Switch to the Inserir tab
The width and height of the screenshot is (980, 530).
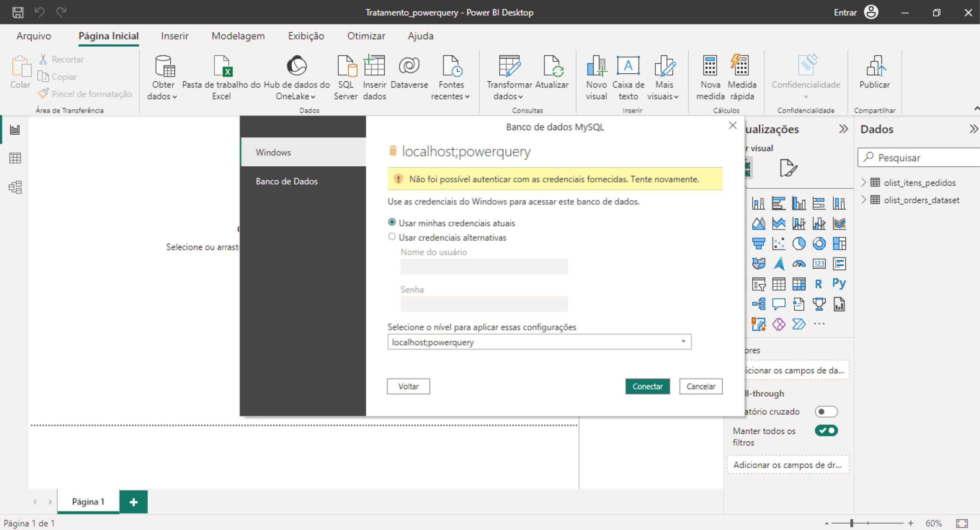click(175, 36)
